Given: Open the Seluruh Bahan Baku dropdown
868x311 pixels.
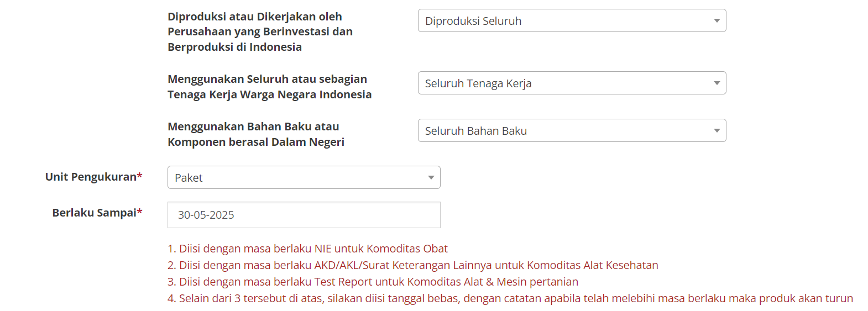Looking at the screenshot, I should [x=572, y=130].
